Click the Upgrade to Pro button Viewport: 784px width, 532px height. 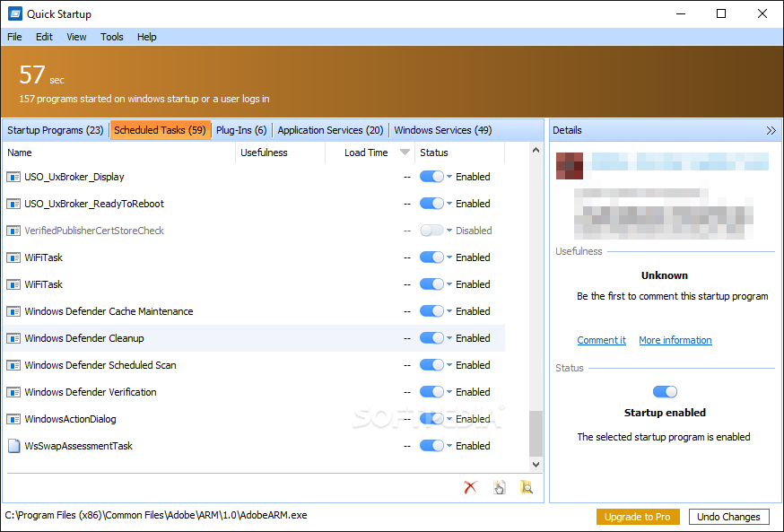(x=638, y=517)
